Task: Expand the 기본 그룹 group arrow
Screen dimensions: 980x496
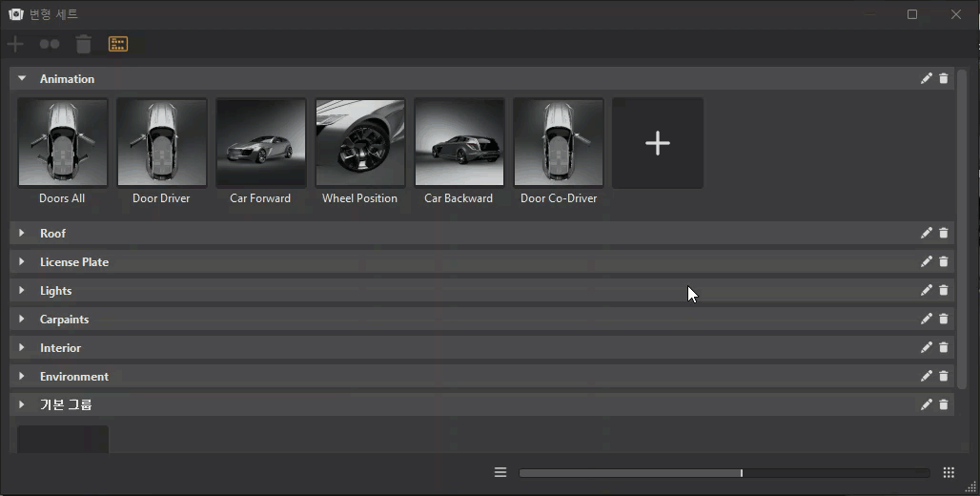Action: [22, 404]
